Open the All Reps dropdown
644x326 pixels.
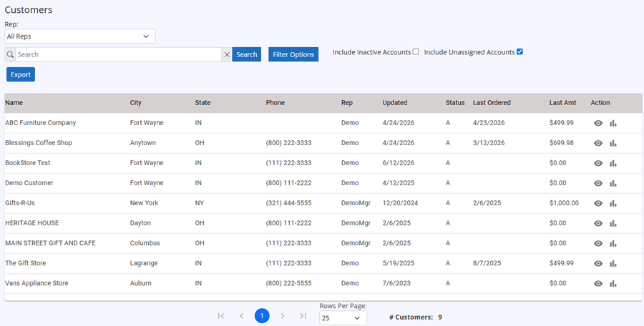[x=80, y=36]
